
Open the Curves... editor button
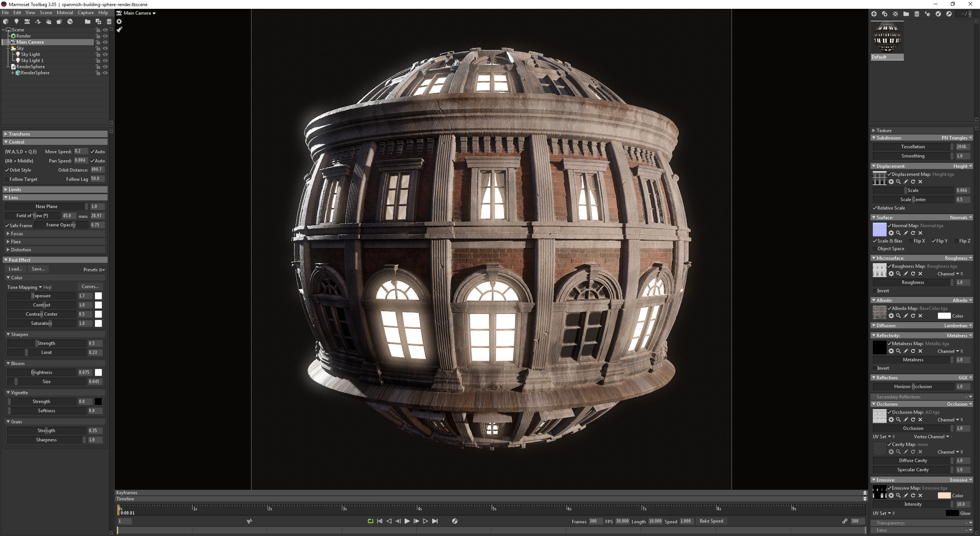click(90, 287)
